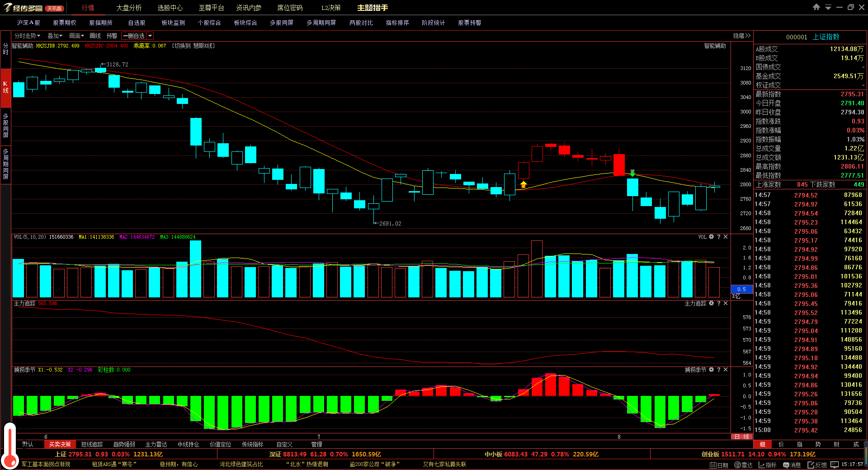Viewport: 868px width, 470px height.
Task: Click the 画线 drawing tool button
Action: 95,36
